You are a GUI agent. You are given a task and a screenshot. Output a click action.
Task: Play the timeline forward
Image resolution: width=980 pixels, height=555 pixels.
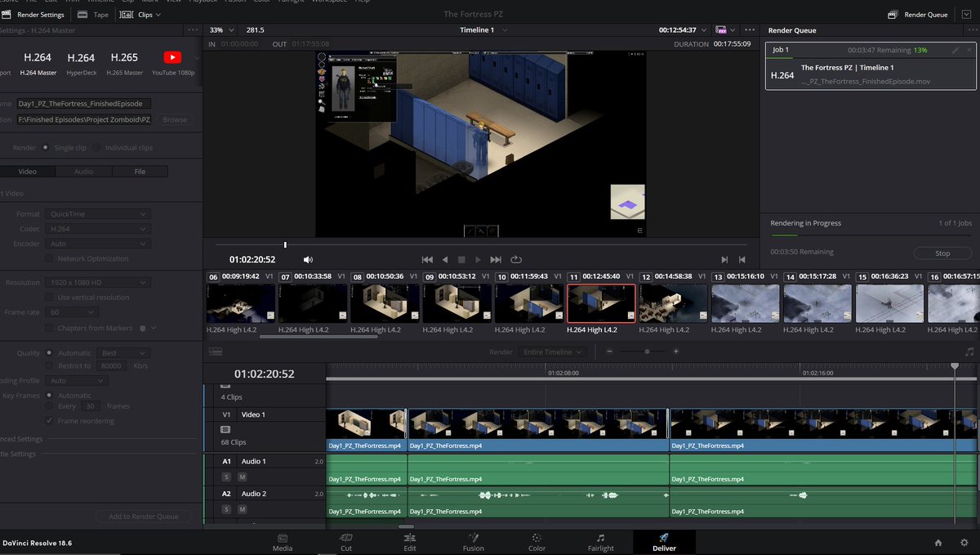click(x=479, y=260)
